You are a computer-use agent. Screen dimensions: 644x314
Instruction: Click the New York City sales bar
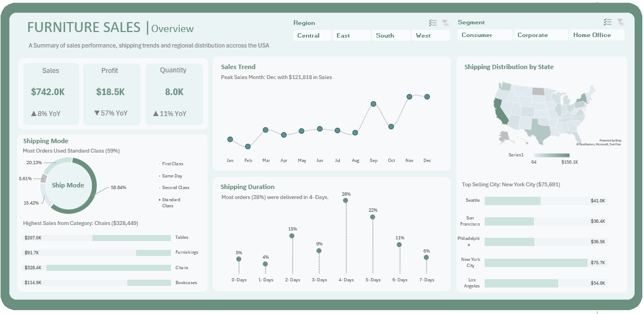pyautogui.click(x=536, y=263)
